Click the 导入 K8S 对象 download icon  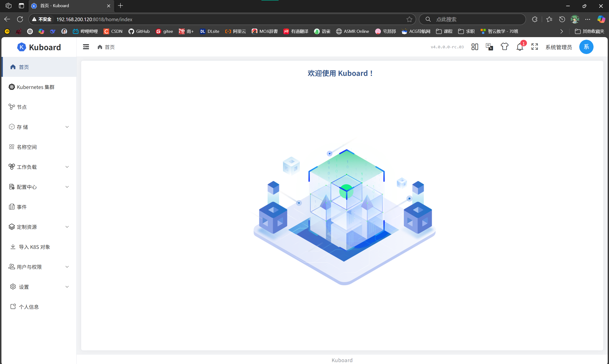click(x=13, y=246)
